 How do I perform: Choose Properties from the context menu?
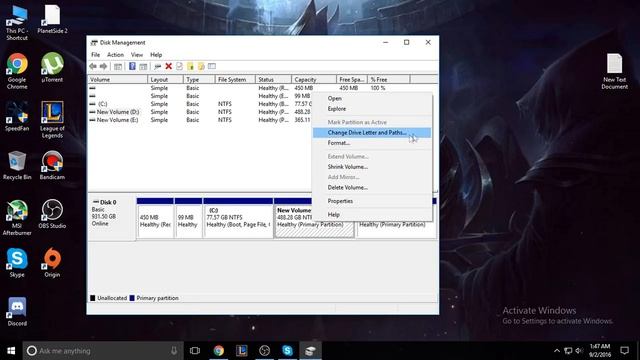coord(371,201)
